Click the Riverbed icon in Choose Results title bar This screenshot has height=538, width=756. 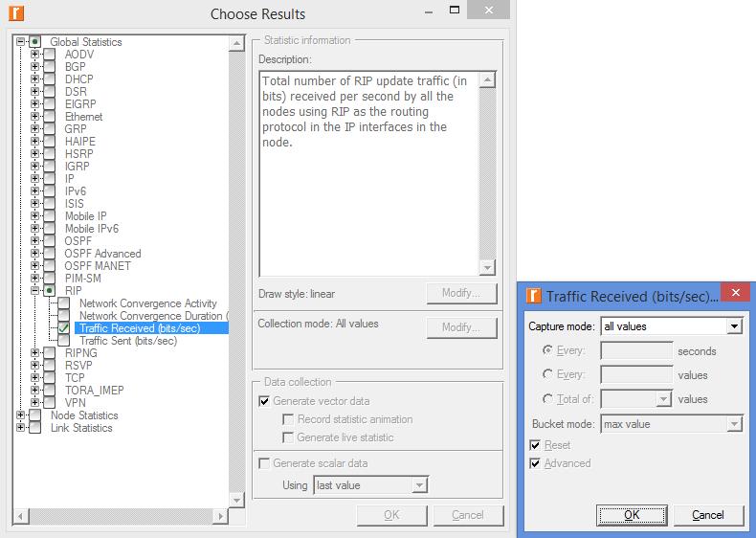coord(16,13)
